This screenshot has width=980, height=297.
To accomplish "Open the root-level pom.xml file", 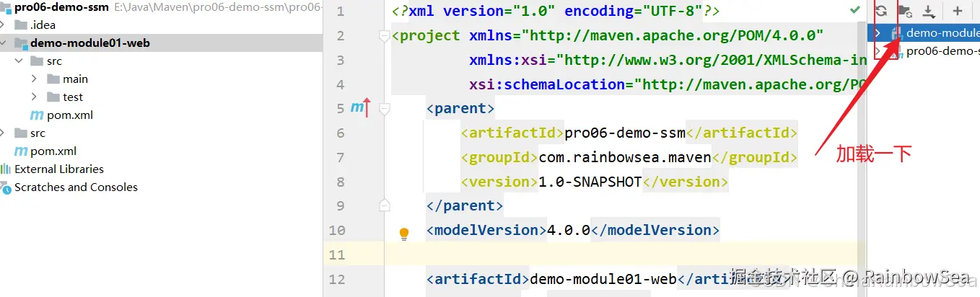I will [x=53, y=151].
